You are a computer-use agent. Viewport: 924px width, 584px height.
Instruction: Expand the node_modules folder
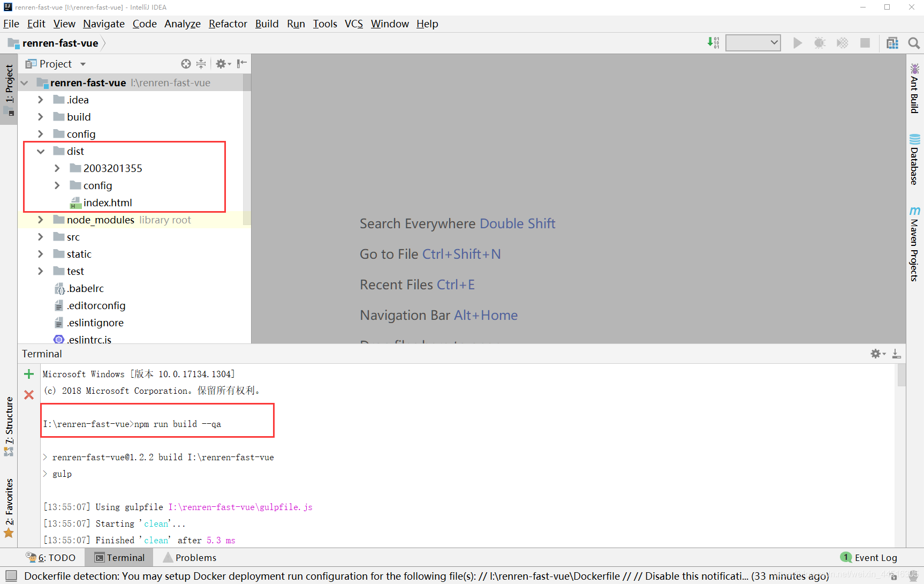[41, 220]
